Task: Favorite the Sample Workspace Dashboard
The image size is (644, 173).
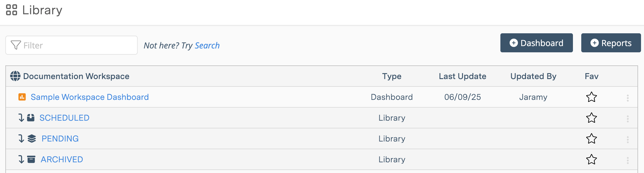Action: coord(592,97)
